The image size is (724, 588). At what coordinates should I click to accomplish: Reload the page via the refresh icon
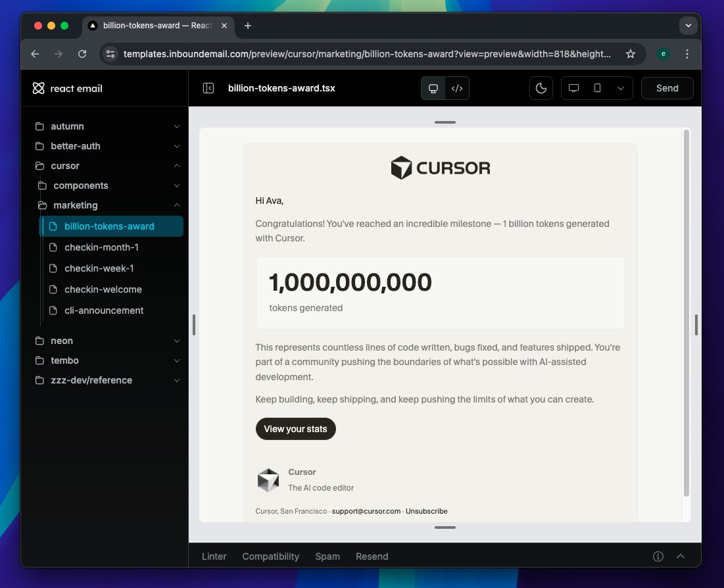82,54
